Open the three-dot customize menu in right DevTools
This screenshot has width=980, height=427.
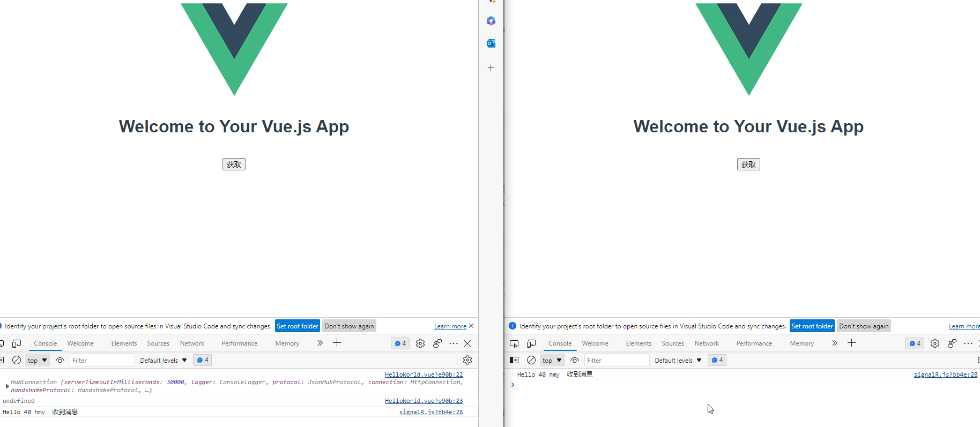coord(968,343)
